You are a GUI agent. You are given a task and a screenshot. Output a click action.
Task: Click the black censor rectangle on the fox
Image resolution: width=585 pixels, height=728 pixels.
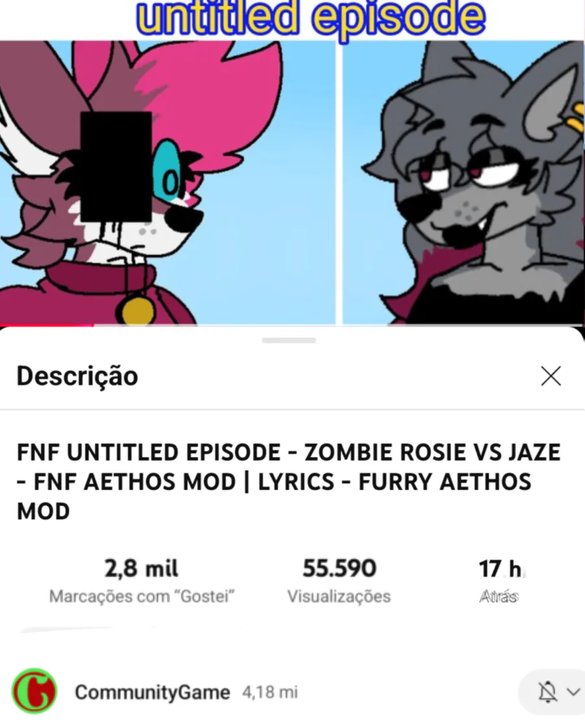(116, 166)
